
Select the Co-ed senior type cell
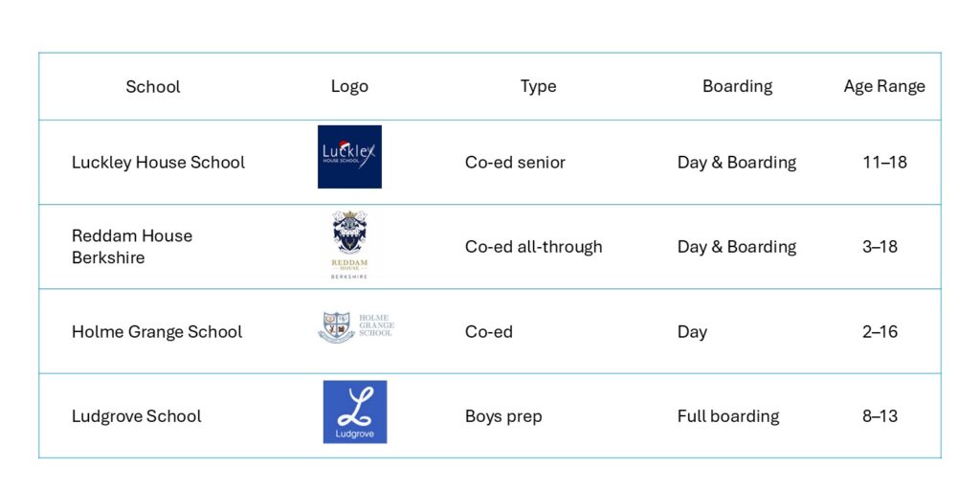tap(515, 163)
